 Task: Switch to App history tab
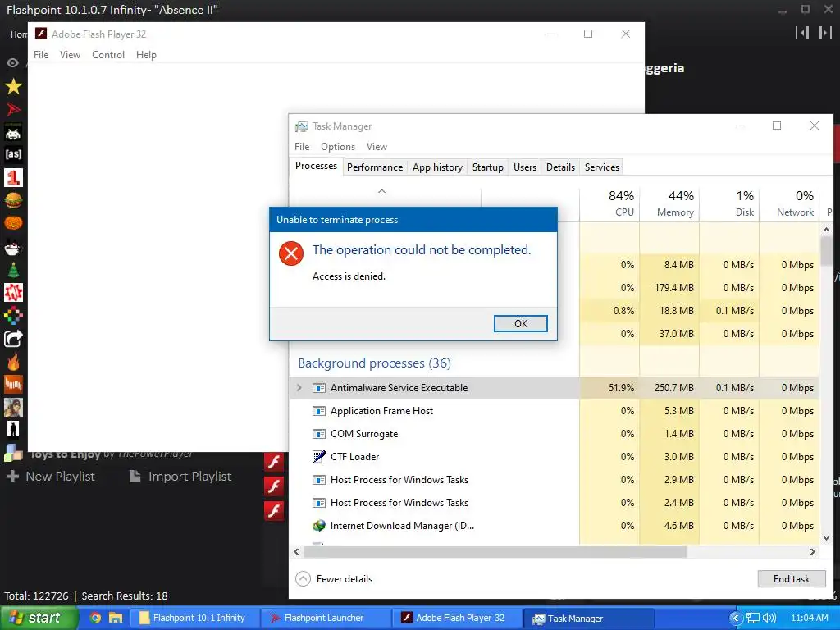(437, 167)
